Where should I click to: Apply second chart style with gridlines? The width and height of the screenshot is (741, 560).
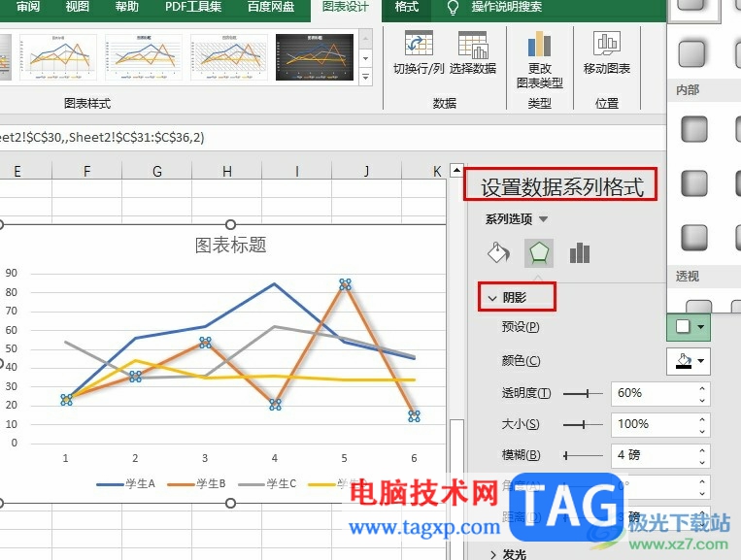(x=143, y=57)
